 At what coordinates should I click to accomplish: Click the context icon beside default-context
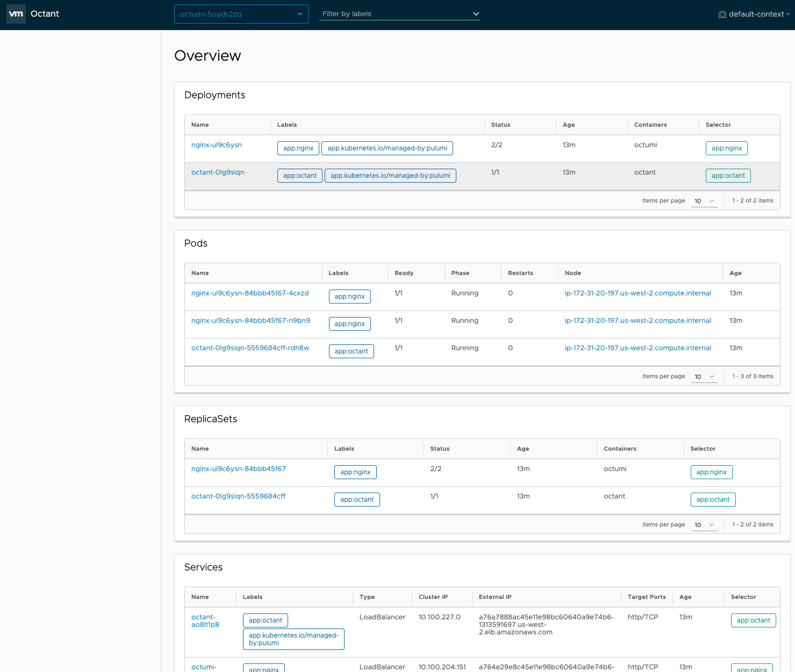(x=722, y=15)
